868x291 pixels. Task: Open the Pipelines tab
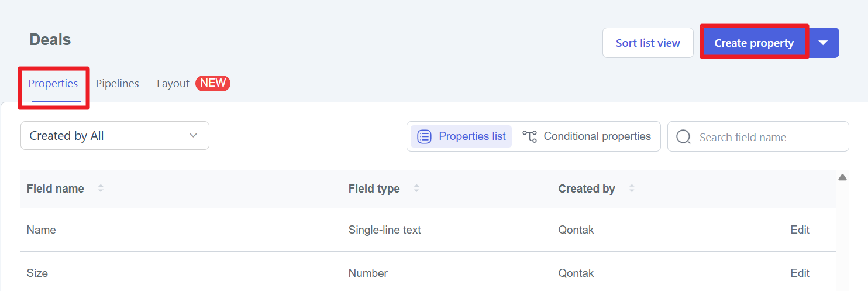tap(118, 84)
